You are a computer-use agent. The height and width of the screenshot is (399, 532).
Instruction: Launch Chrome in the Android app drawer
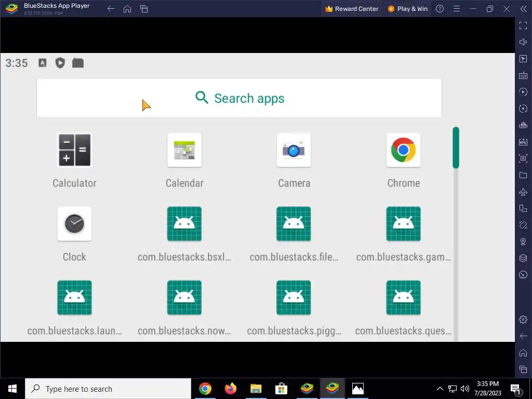(x=403, y=150)
